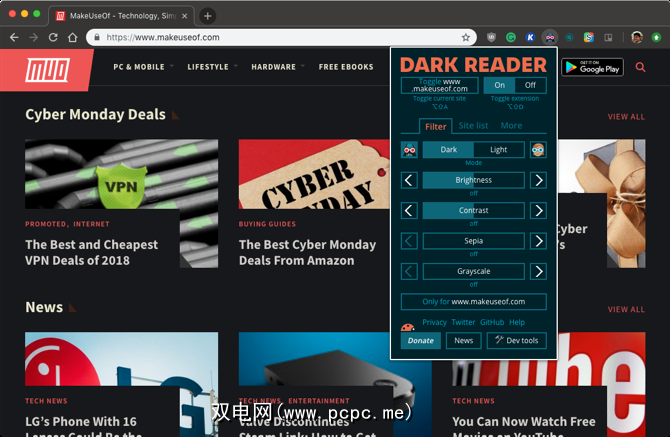Open the Grammarly extension icon
This screenshot has height=437, width=670.
point(511,38)
